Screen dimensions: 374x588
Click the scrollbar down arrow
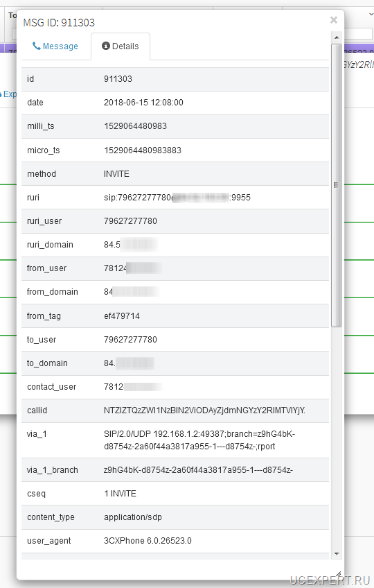[336, 554]
